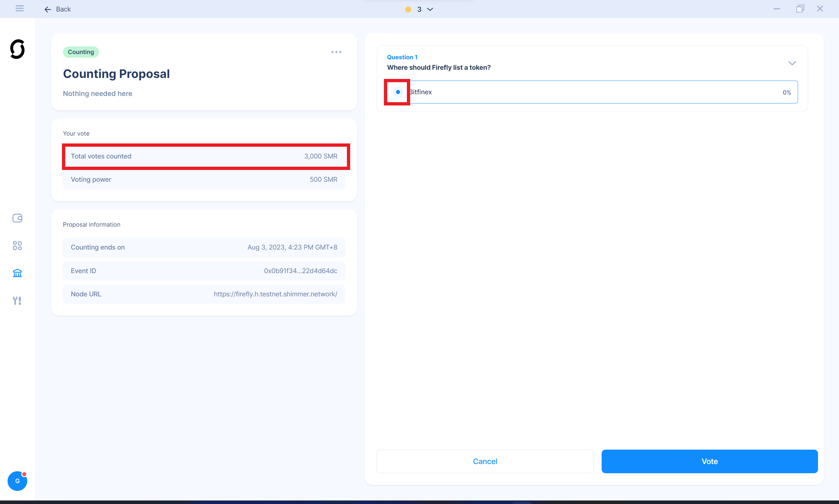Click the Event ID hash value
The height and width of the screenshot is (504, 839).
(301, 271)
